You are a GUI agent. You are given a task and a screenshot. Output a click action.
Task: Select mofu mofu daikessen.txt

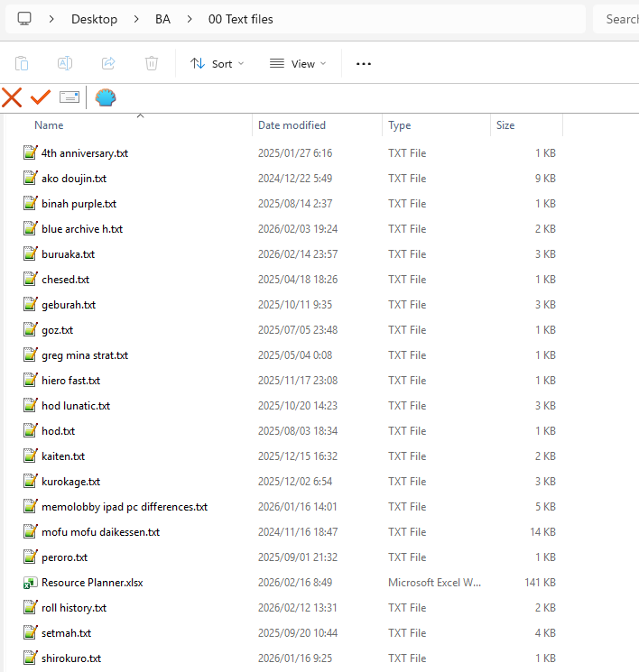[100, 532]
